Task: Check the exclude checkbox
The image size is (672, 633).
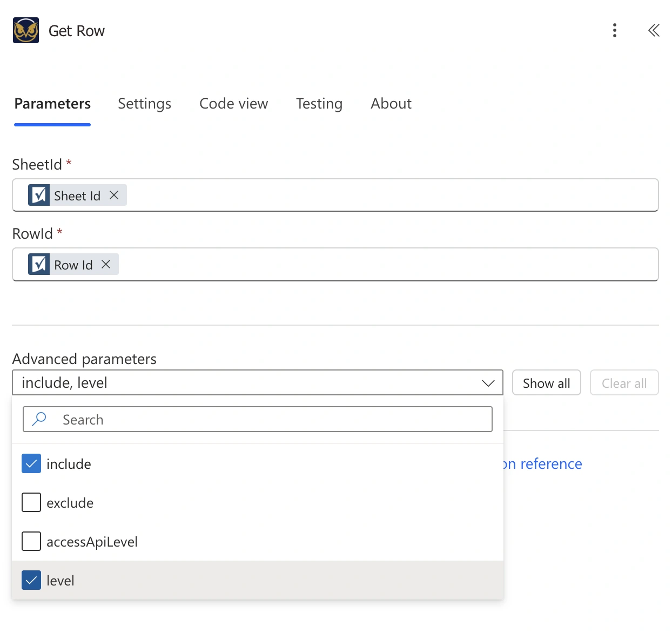Action: [31, 502]
